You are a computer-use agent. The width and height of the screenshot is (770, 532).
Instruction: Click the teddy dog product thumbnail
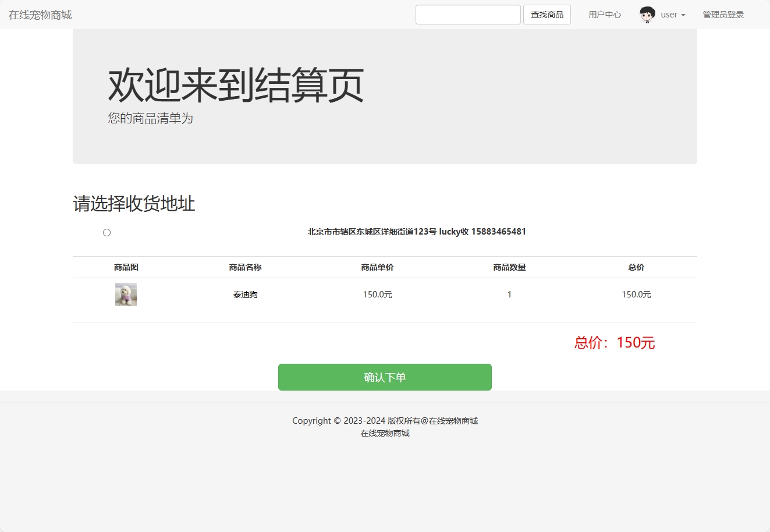coord(126,294)
